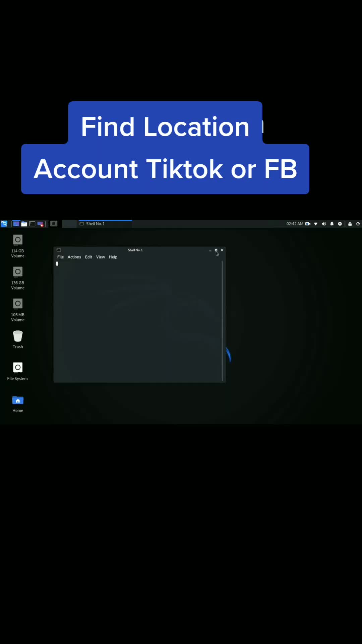Select the Trash desktop icon

(x=18, y=339)
